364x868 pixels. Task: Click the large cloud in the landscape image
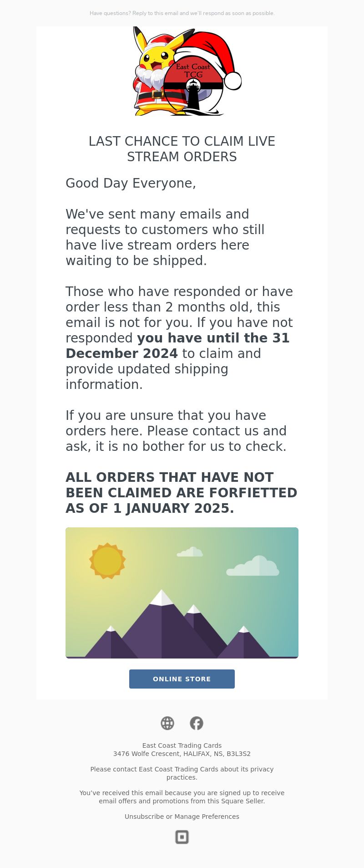coord(253,566)
